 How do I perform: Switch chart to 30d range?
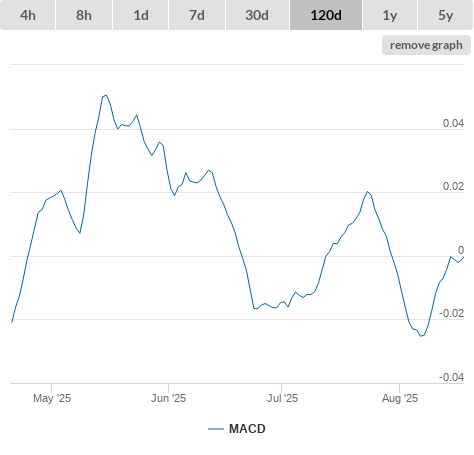pyautogui.click(x=257, y=15)
